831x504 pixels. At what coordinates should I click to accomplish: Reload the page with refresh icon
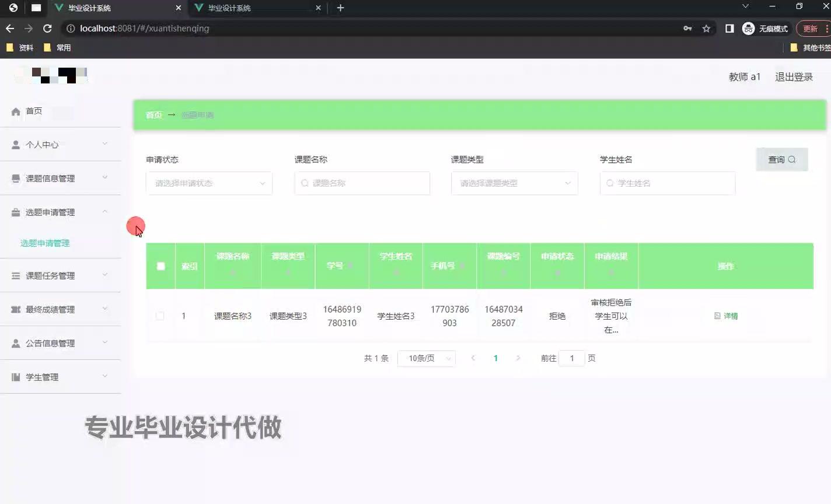click(x=47, y=28)
